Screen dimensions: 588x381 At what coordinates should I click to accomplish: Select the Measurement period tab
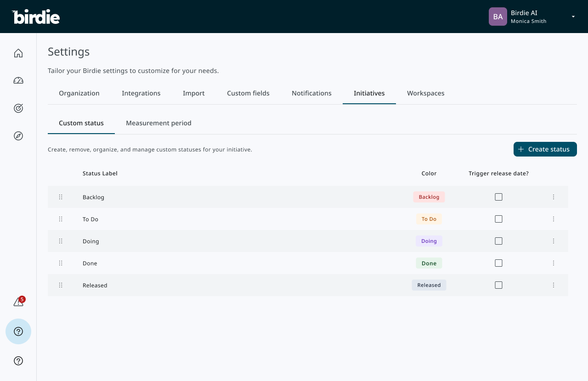[158, 123]
